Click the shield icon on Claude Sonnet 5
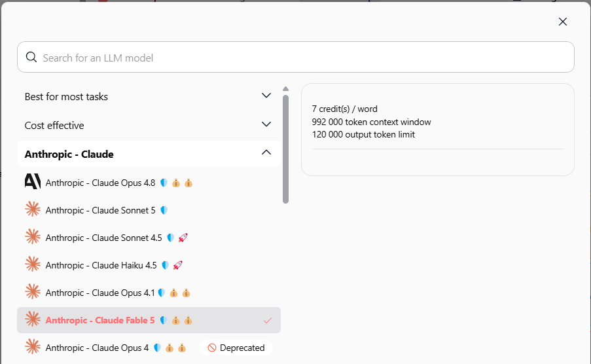The height and width of the screenshot is (364, 591). [164, 211]
